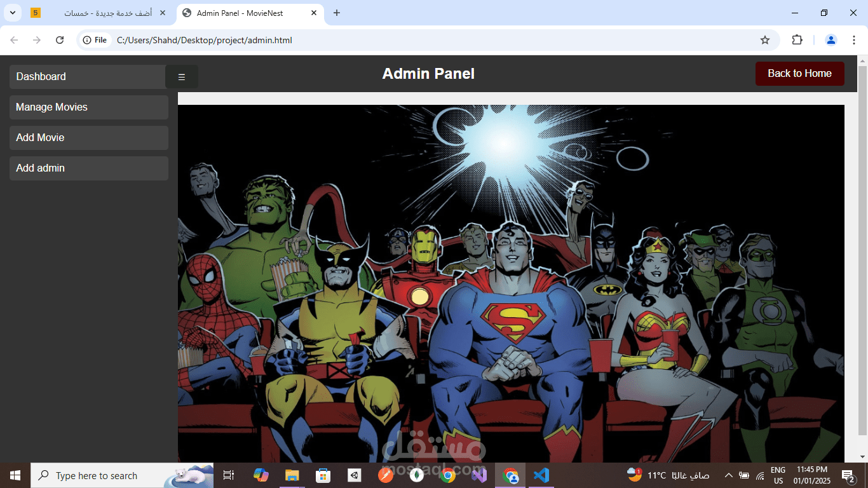The height and width of the screenshot is (488, 868).
Task: Click the battery status tray icon
Action: [x=744, y=475]
